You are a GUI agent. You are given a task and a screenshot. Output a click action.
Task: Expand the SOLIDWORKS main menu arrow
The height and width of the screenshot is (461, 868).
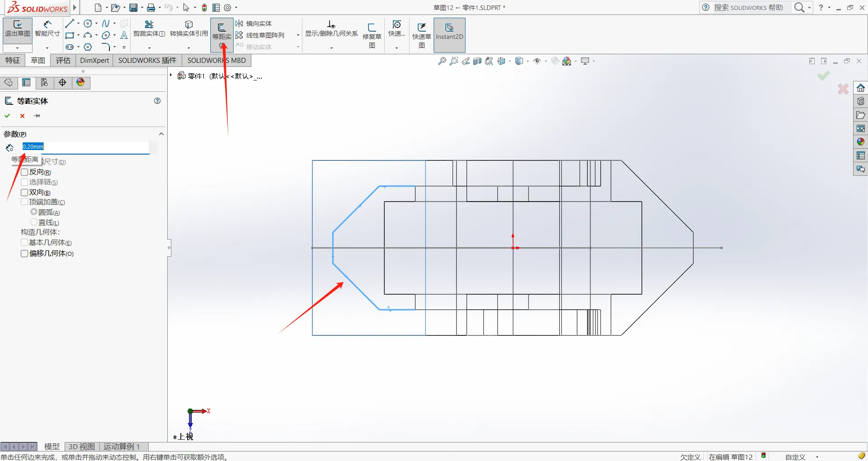tap(75, 8)
